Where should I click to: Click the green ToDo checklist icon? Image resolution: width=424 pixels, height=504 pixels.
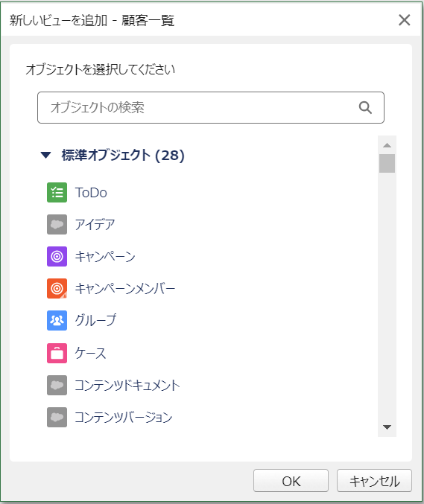[57, 193]
